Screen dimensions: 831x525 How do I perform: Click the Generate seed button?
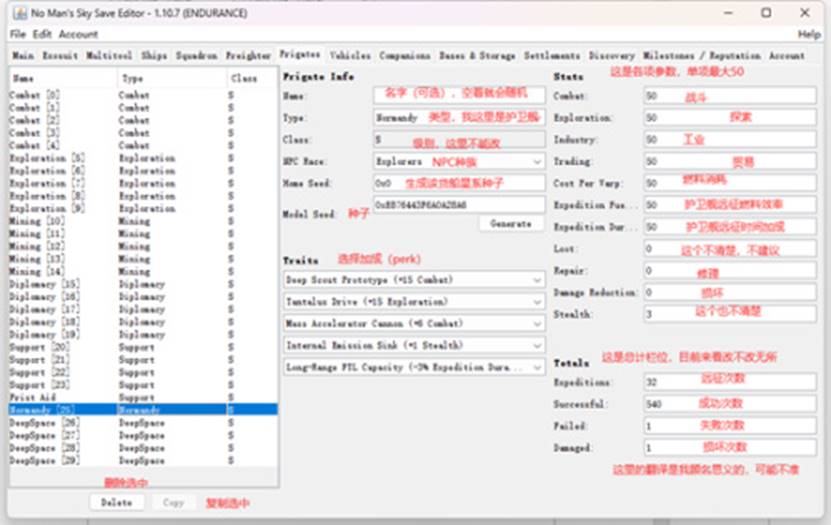coord(511,224)
